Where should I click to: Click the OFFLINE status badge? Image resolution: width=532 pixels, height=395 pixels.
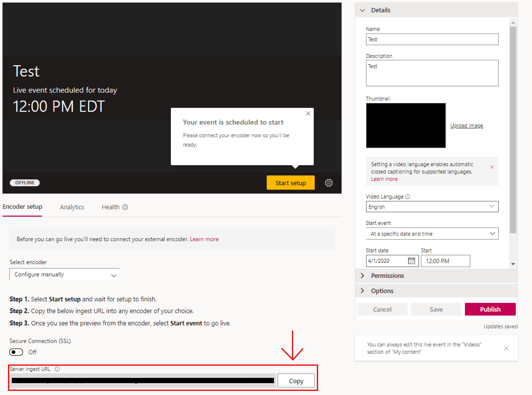25,183
